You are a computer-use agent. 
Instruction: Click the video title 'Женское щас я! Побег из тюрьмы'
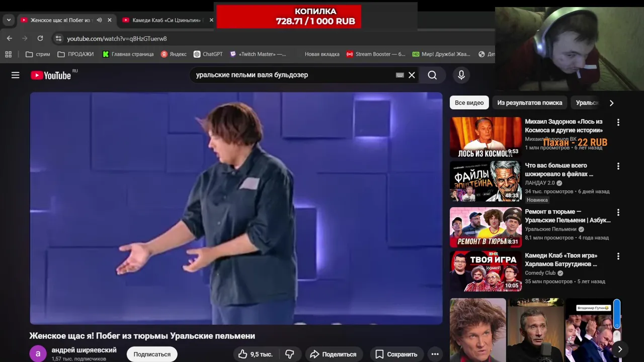[142, 336]
